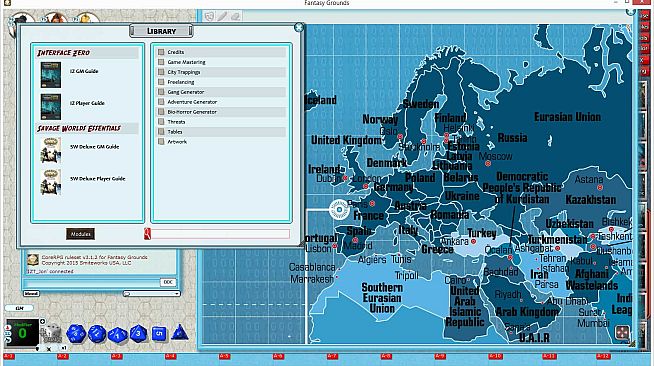This screenshot has height=366, width=654.
Task: Click the Tables entry icon box
Action: [x=161, y=132]
